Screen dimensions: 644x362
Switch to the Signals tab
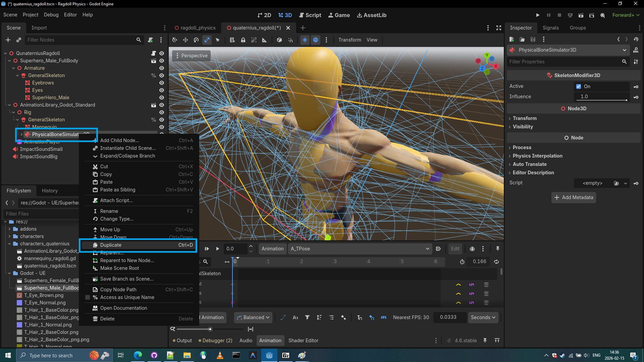coord(550,28)
